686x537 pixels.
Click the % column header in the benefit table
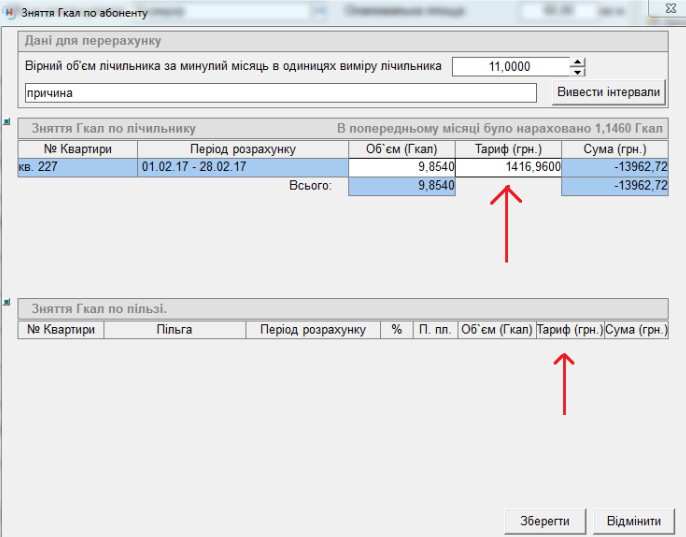(396, 329)
